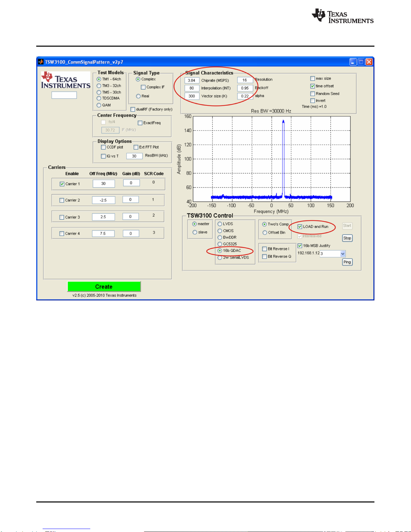
Task: Click the Carrier 1 Off Freq field
Action: 103,184
